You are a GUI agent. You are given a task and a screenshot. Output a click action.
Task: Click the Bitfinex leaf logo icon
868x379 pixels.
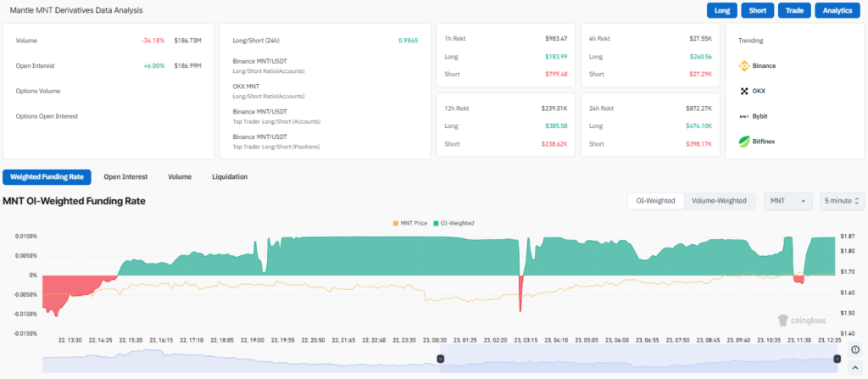coord(744,141)
